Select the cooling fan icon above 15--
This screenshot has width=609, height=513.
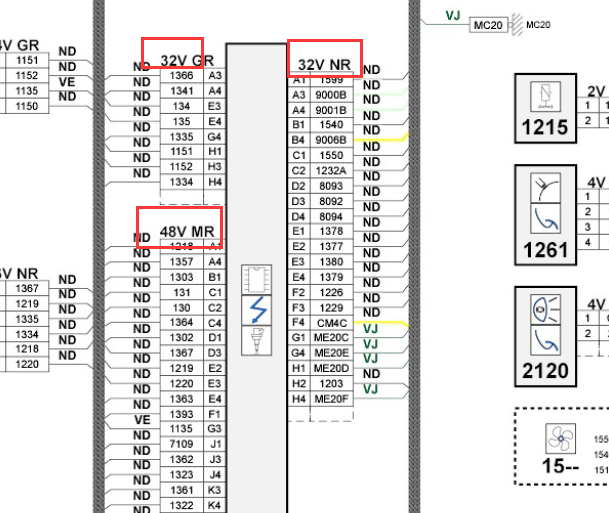(560, 439)
